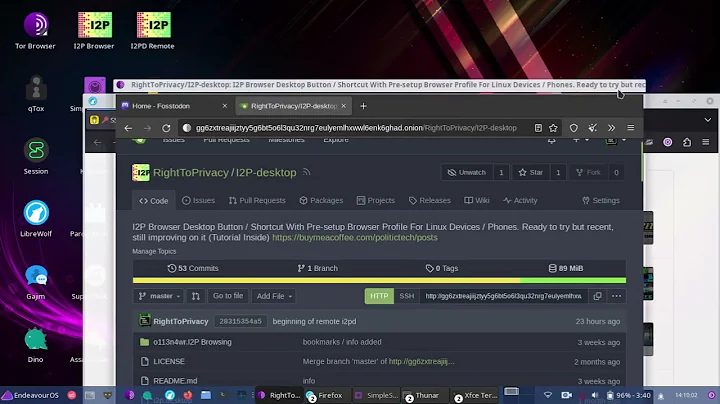Open the RightToPrivacy owner link
This screenshot has height=404, width=720.
point(191,173)
